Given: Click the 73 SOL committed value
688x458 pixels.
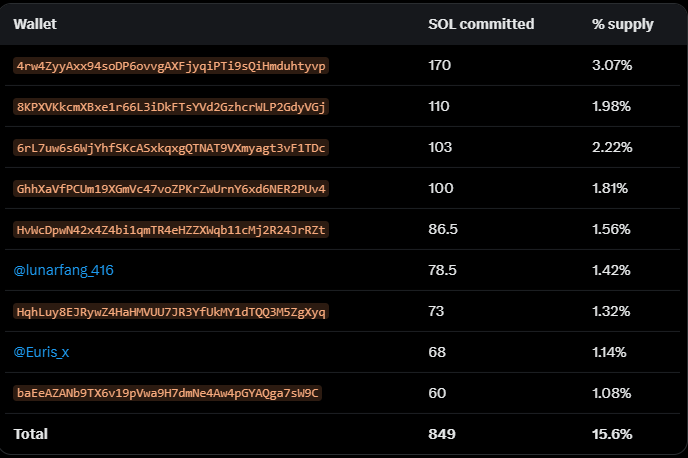Looking at the screenshot, I should point(436,311).
